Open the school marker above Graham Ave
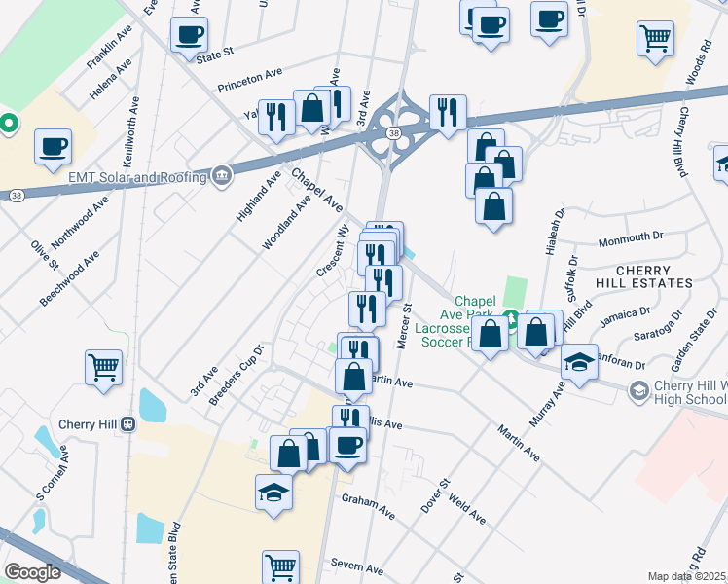Viewport: 728px width, 584px height. [x=273, y=495]
